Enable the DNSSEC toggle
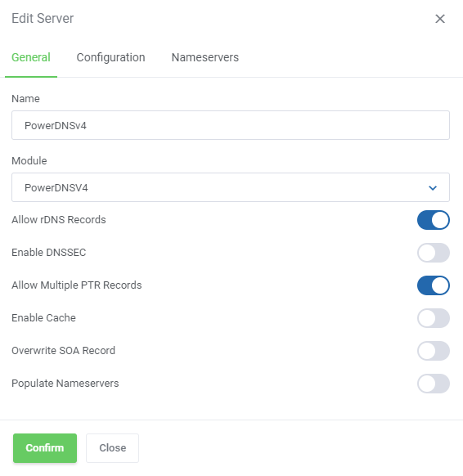 [x=434, y=253]
